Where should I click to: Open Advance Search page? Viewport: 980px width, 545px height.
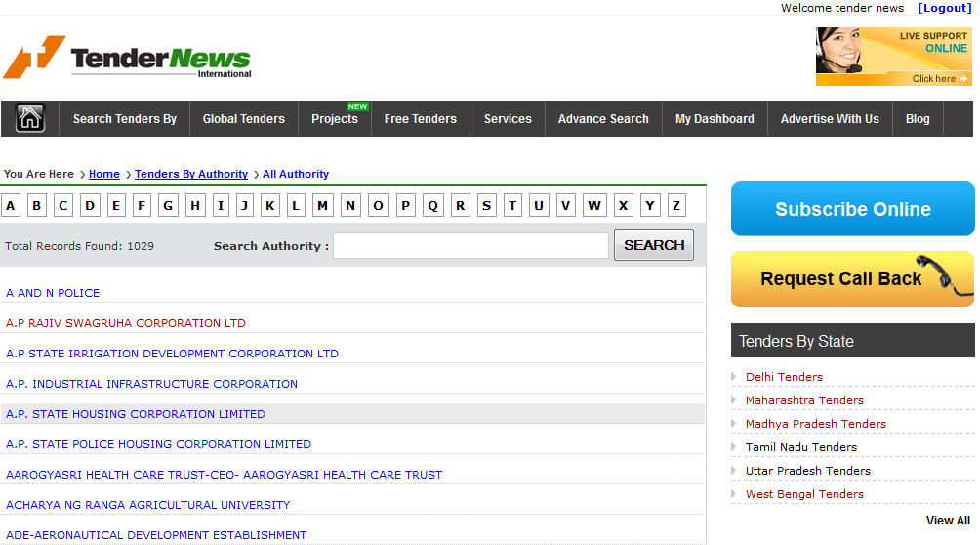603,119
